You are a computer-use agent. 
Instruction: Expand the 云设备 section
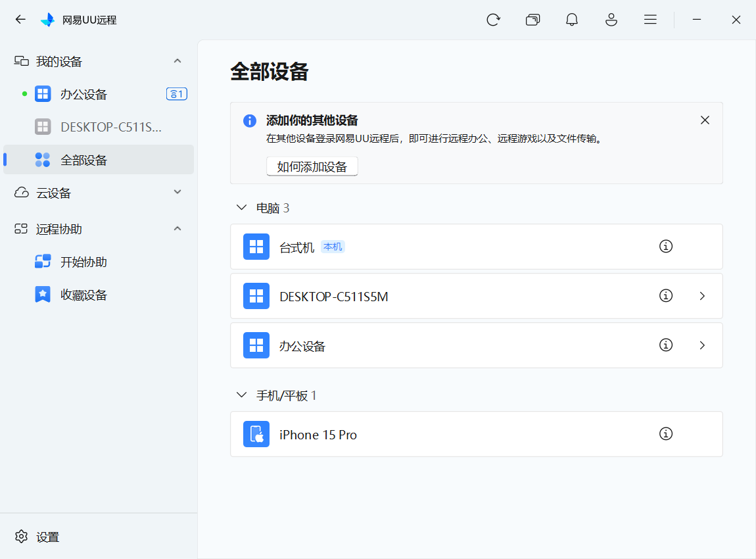177,193
